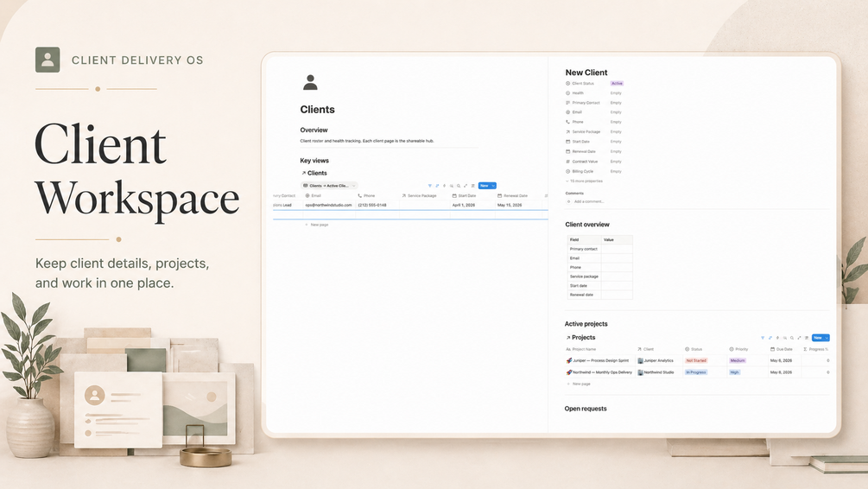Screen dimensions: 868x489
Task: Click the Priority column header
Action: click(738, 349)
